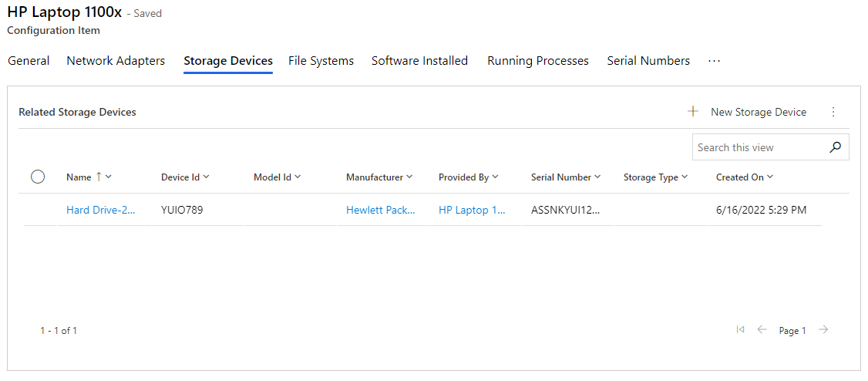Open the Provided By column dropdown

(x=496, y=177)
